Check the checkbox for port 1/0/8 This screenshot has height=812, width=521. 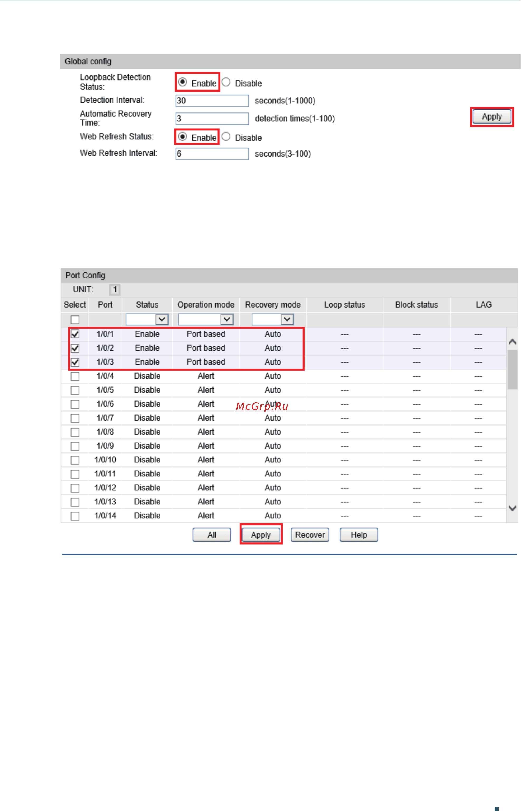[75, 432]
